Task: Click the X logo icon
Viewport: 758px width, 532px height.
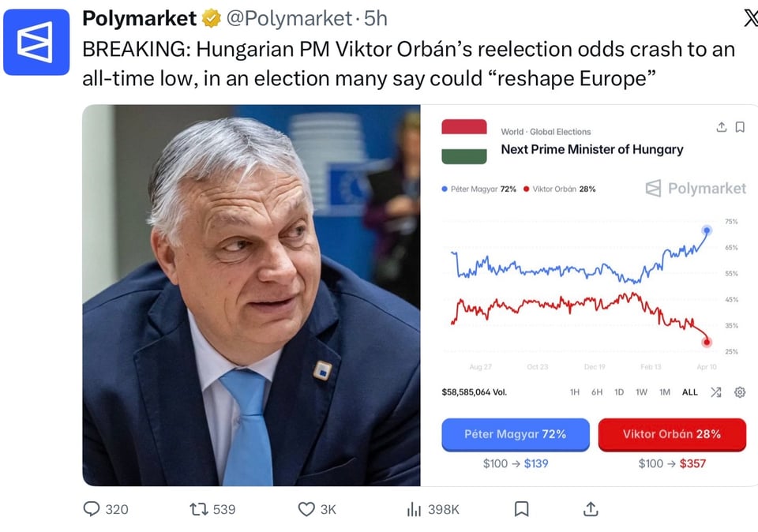Action: point(750,17)
